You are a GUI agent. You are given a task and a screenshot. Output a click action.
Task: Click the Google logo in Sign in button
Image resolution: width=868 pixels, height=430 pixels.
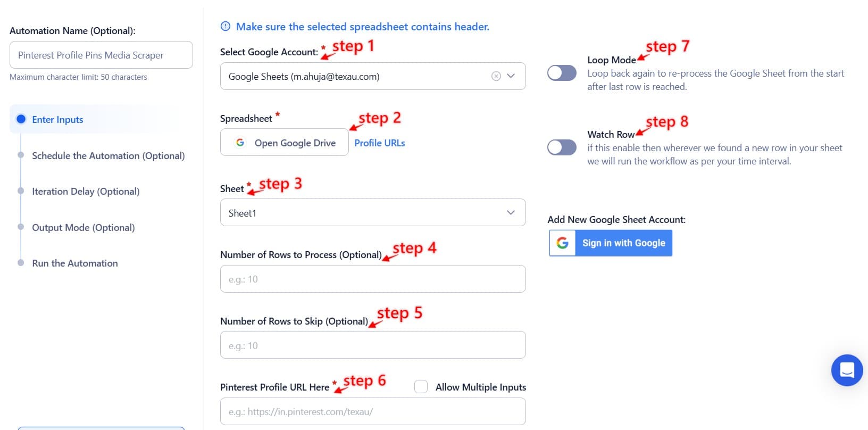pos(562,243)
